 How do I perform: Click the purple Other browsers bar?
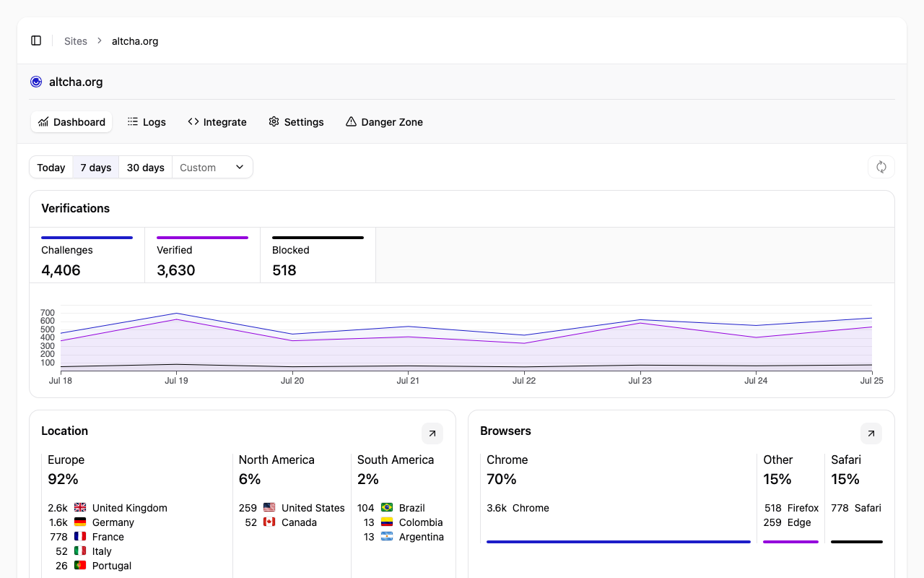click(x=791, y=542)
